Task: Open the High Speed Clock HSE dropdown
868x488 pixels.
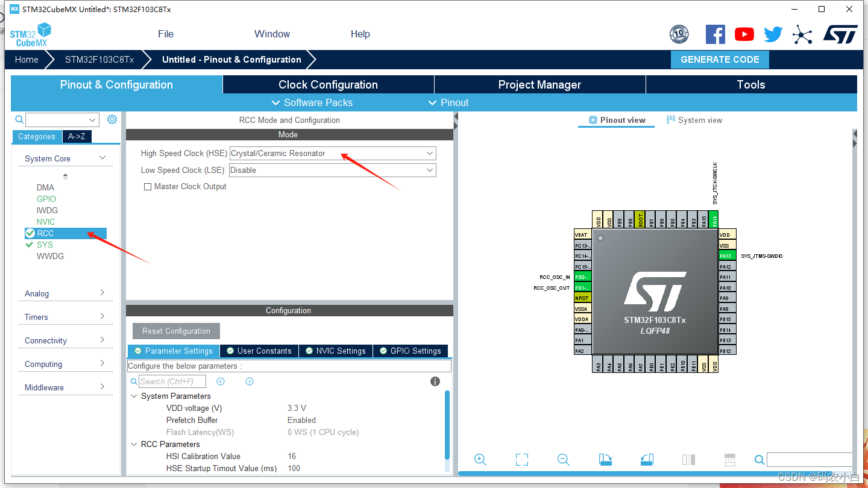Action: coord(429,153)
